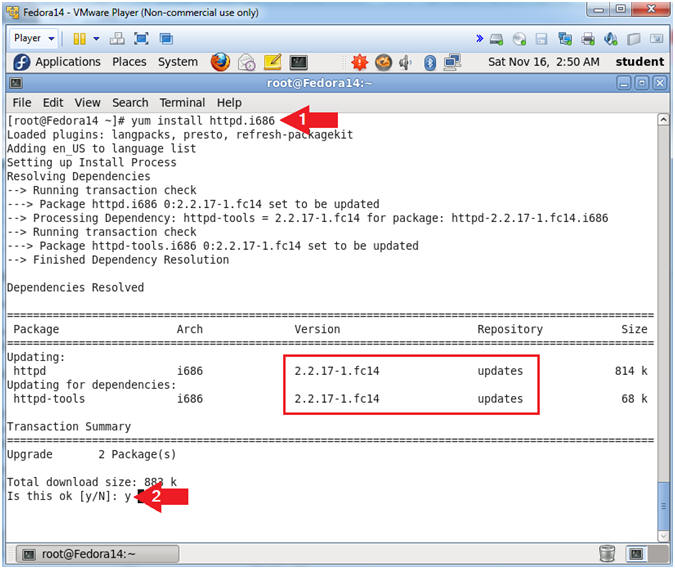
Task: Click the '814 k' size value
Action: [631, 371]
